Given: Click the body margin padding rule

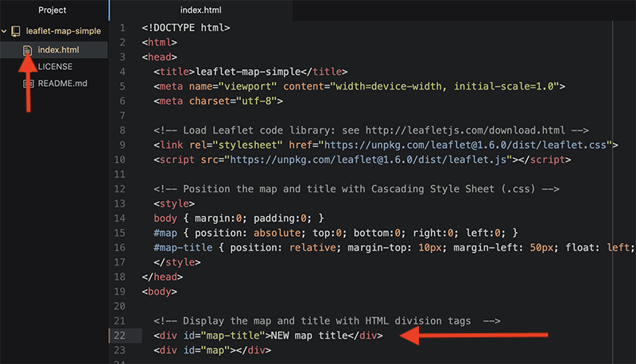Looking at the screenshot, I should 239,219.
